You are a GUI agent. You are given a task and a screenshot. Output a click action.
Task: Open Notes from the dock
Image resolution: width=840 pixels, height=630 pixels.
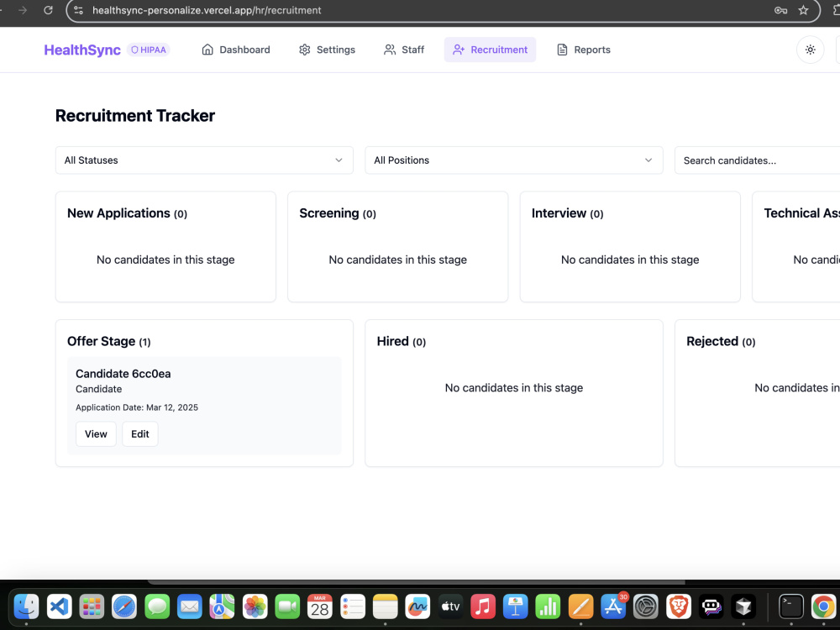tap(386, 607)
